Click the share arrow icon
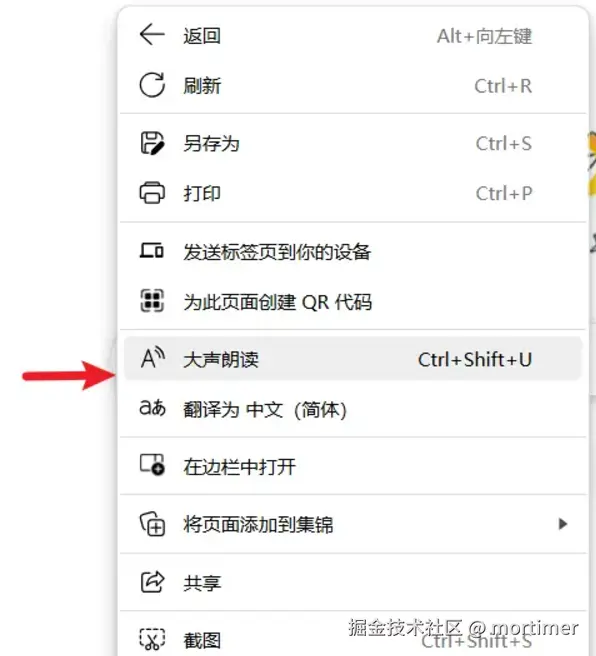This screenshot has width=596, height=656. (152, 582)
